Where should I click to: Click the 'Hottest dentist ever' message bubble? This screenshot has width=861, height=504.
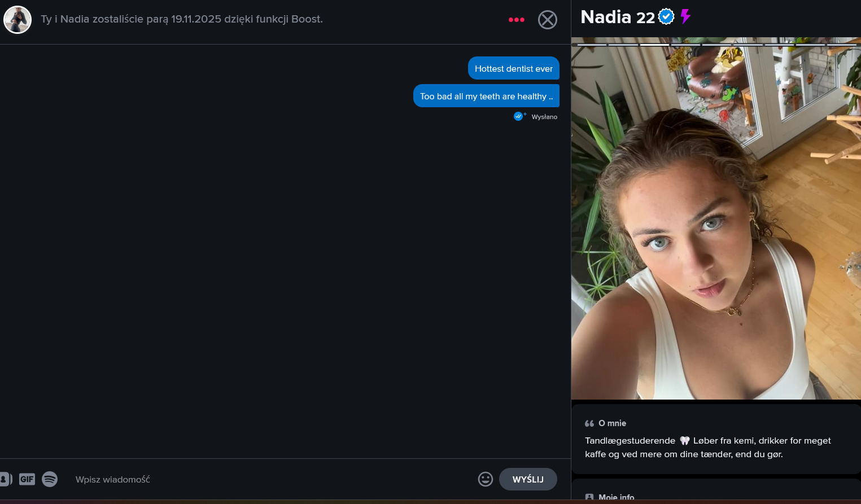pyautogui.click(x=514, y=68)
